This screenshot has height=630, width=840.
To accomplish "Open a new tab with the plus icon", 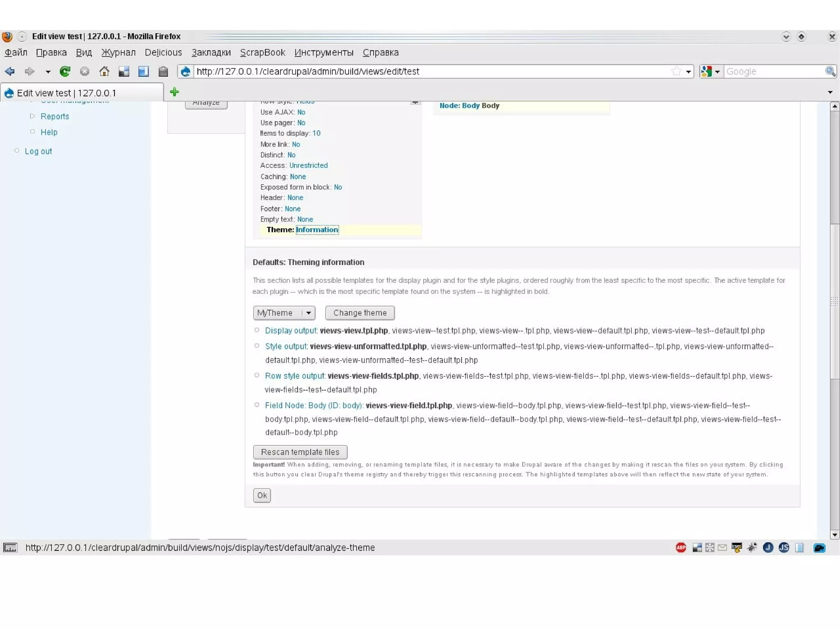I will (x=174, y=92).
